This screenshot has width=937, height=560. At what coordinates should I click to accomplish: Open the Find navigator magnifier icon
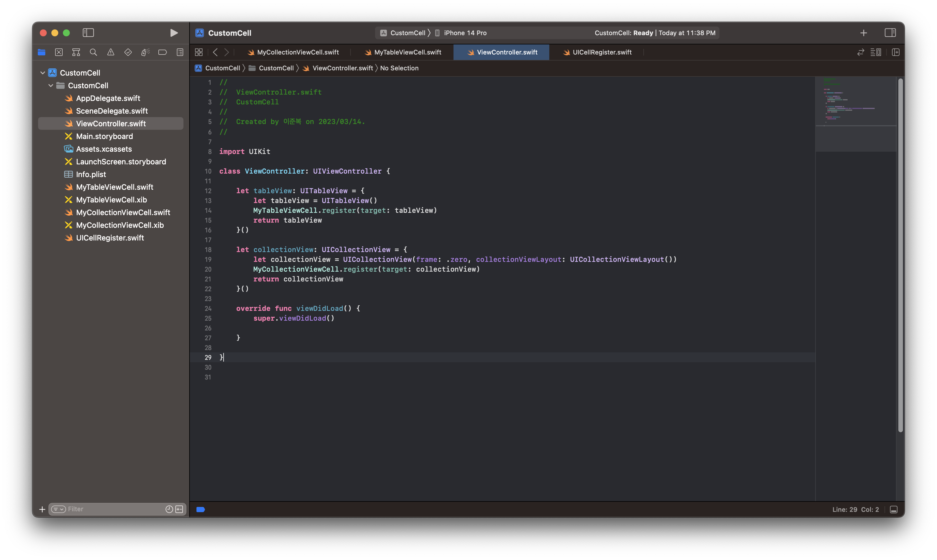point(93,52)
